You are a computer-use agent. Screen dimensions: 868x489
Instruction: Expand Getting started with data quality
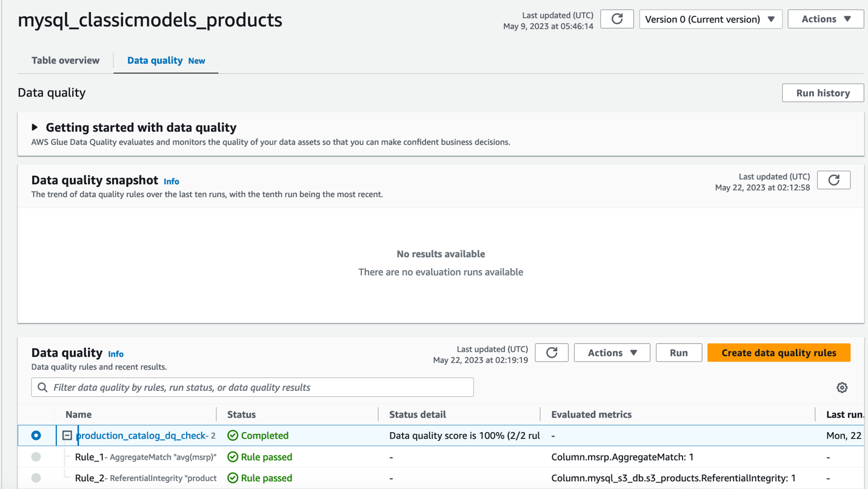pyautogui.click(x=35, y=127)
